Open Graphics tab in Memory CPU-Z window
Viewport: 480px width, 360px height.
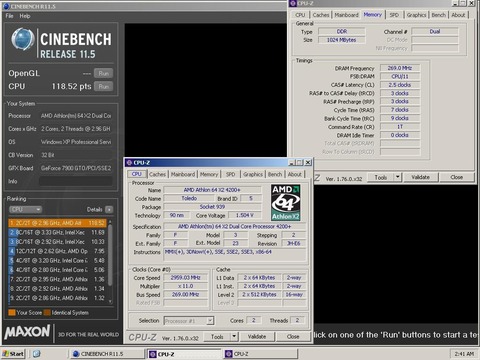[416, 15]
